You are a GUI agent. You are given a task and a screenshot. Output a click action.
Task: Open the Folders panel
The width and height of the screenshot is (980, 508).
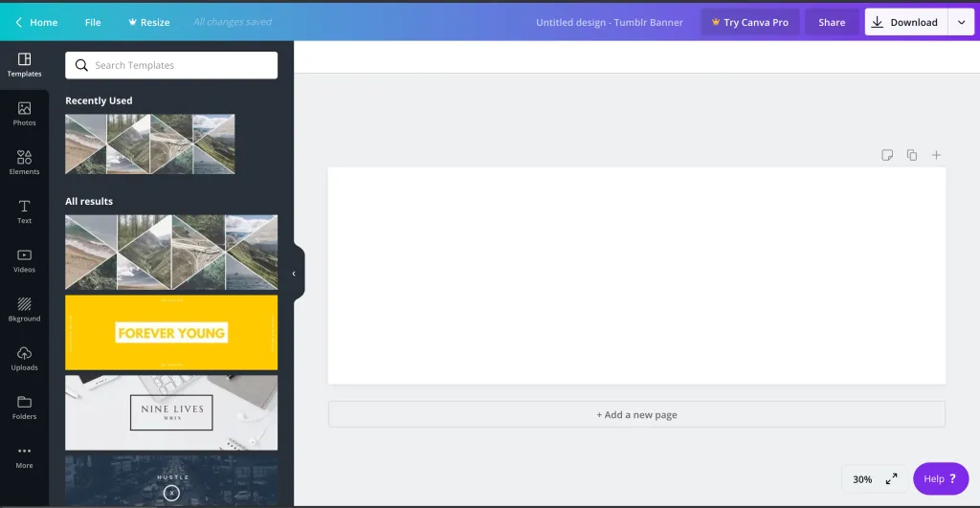pos(24,408)
